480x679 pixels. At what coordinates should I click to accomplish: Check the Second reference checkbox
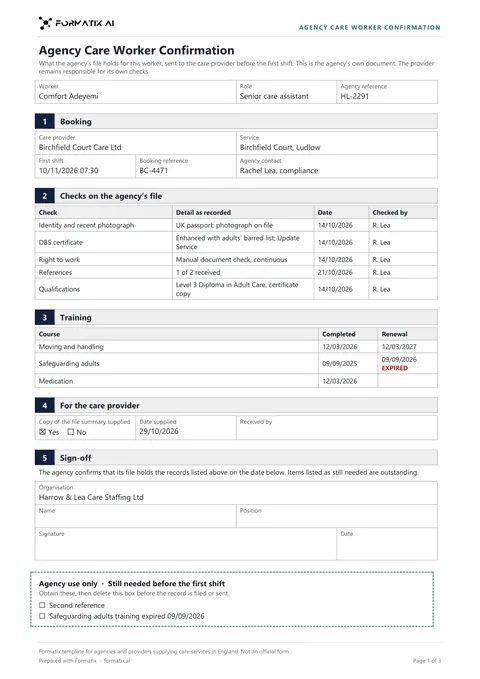click(x=42, y=605)
